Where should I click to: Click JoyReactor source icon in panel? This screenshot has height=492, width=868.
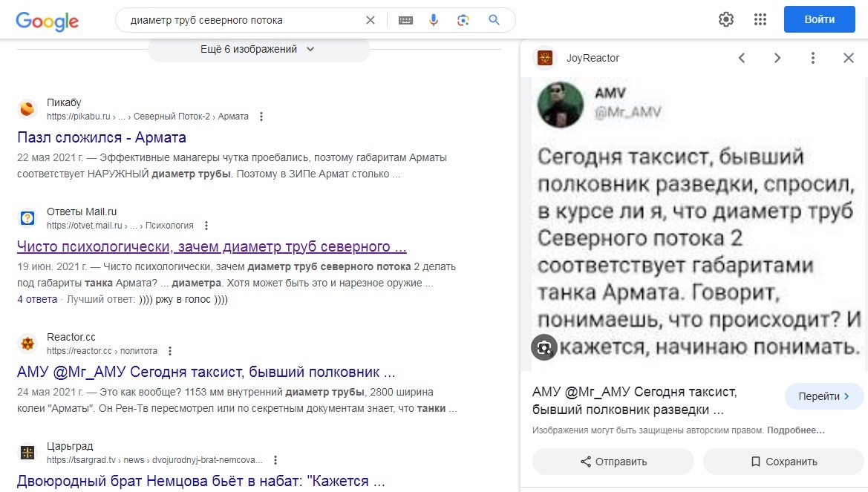(x=545, y=58)
